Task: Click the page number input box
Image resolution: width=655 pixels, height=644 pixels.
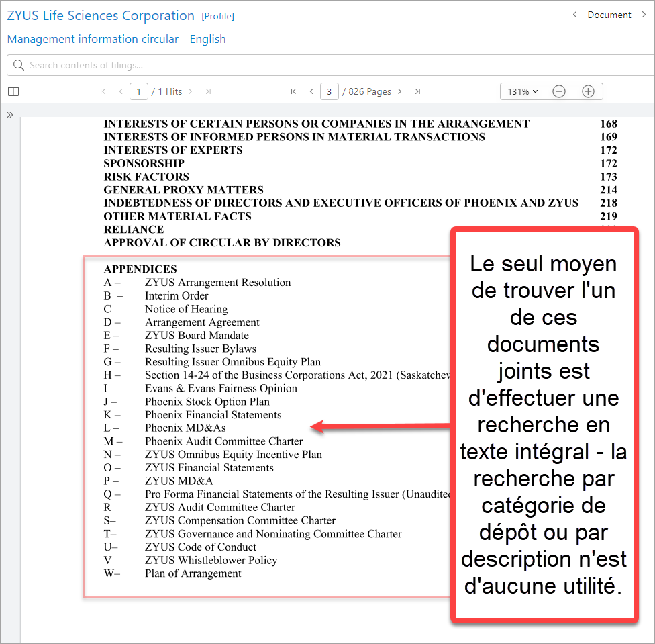Action: click(x=329, y=91)
